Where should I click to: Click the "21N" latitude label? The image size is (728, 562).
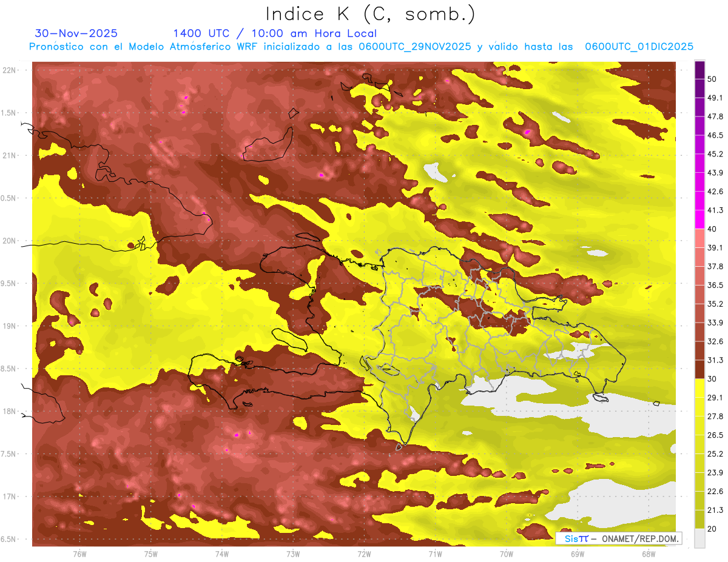click(9, 155)
